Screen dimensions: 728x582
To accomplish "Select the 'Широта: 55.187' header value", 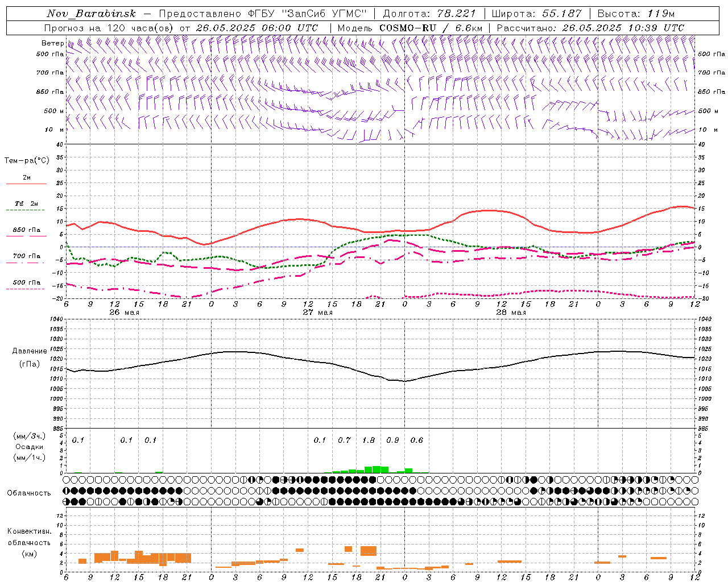I will pos(536,14).
